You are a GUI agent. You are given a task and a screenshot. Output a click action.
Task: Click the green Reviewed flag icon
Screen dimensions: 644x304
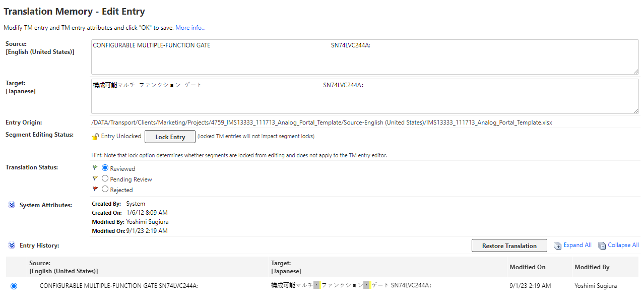[95, 168]
